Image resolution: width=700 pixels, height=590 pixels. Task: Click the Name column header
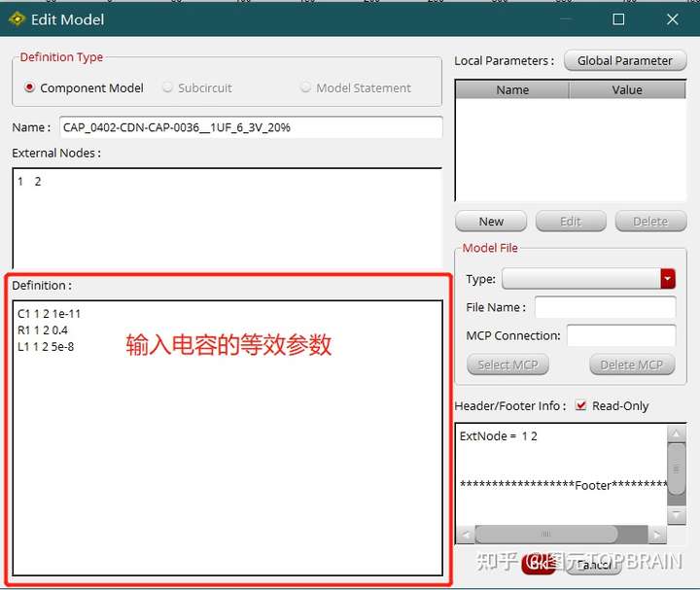pyautogui.click(x=512, y=89)
